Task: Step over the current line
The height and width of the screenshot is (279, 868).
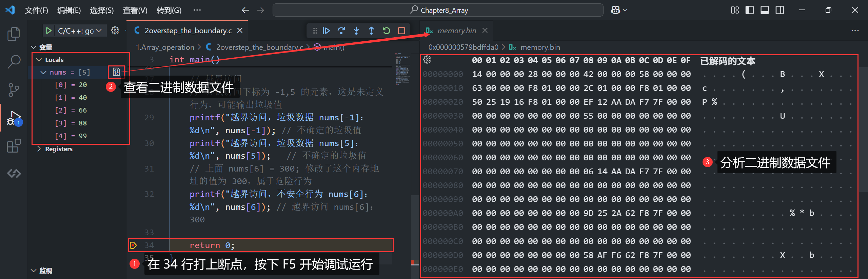Action: [341, 31]
